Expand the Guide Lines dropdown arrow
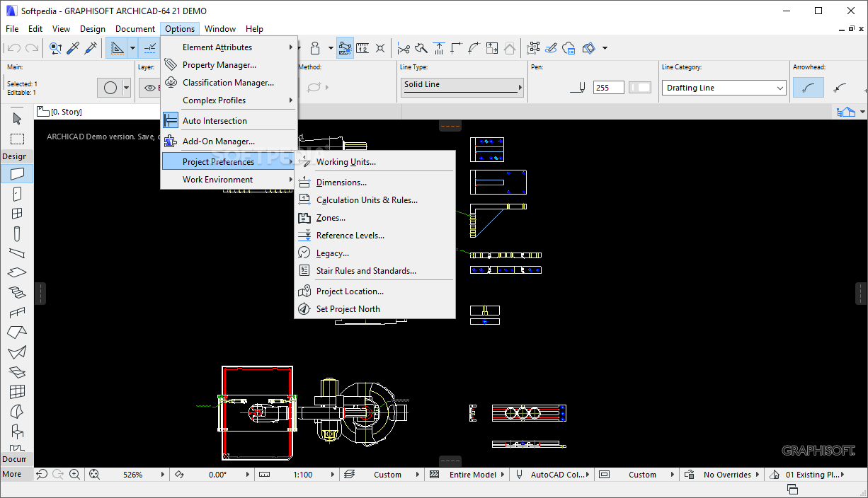This screenshot has width=868, height=498. coord(132,48)
